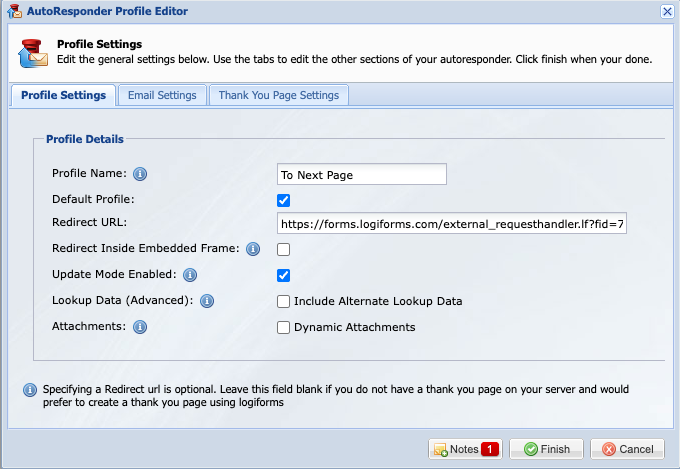Switch to the Email Settings tab
Image resolution: width=680 pixels, height=469 pixels.
[x=162, y=95]
